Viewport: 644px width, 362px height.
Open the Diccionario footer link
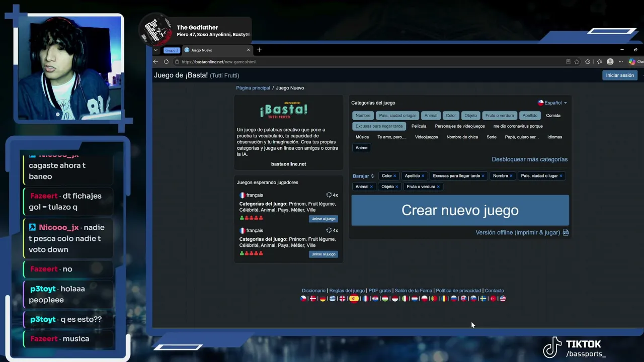point(313,291)
